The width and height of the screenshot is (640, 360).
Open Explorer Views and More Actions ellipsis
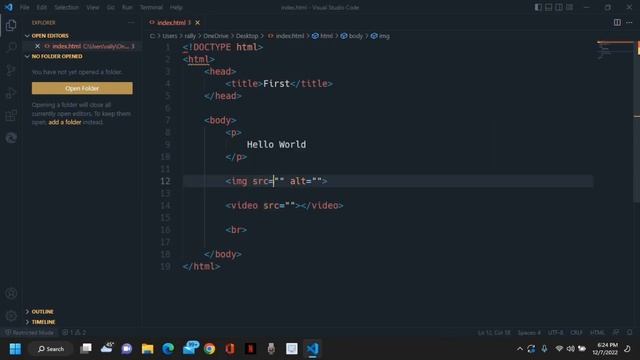(x=131, y=23)
